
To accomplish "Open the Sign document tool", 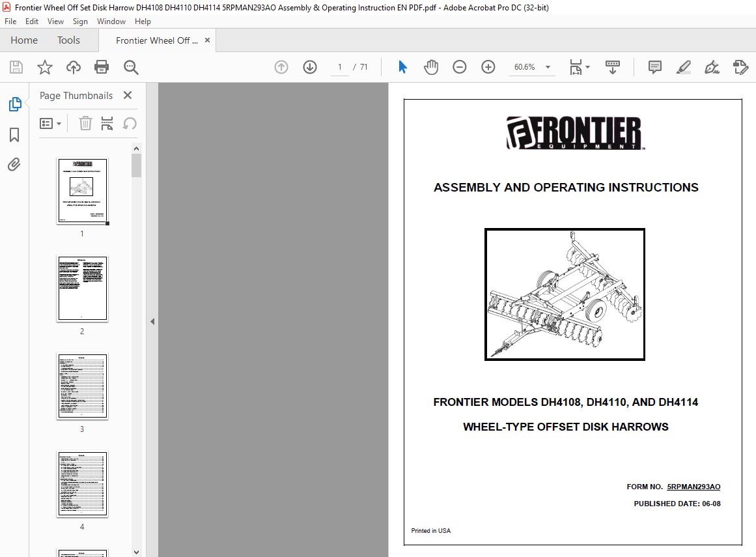I will (712, 67).
